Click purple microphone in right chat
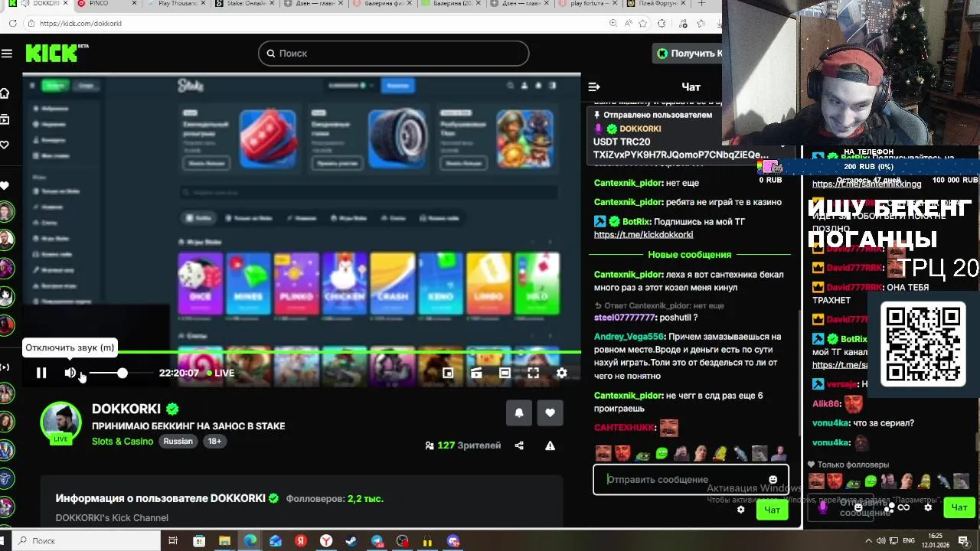Viewport: 980px width, 551px height. click(x=822, y=507)
